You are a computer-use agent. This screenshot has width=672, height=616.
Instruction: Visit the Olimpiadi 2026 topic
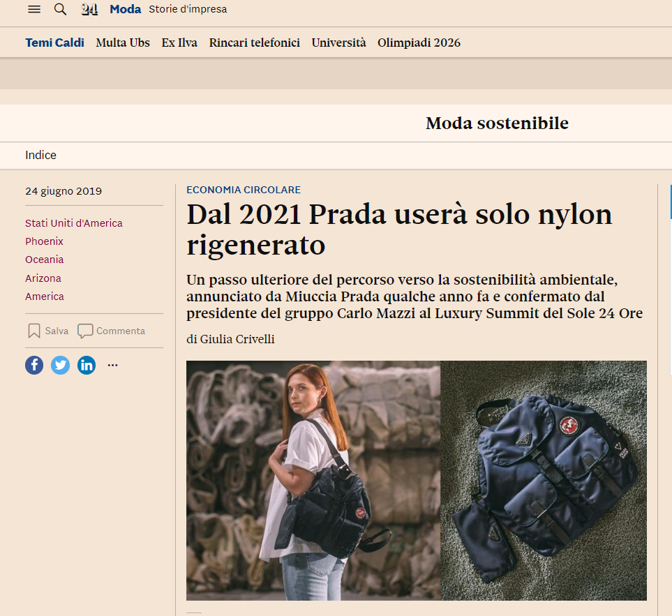point(419,43)
